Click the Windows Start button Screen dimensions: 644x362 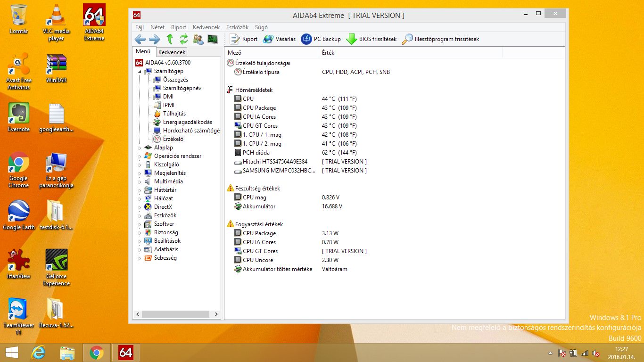(11, 352)
